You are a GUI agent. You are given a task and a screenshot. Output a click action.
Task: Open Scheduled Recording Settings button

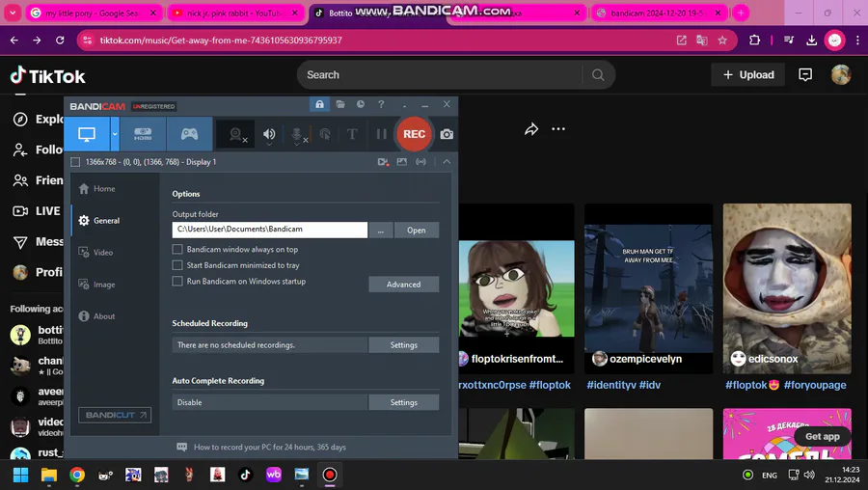pyautogui.click(x=403, y=345)
